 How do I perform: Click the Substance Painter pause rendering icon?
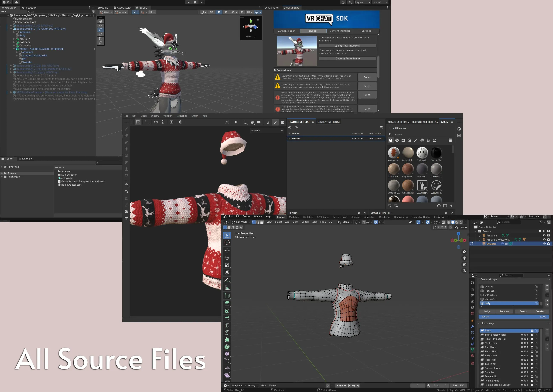[x=236, y=122]
